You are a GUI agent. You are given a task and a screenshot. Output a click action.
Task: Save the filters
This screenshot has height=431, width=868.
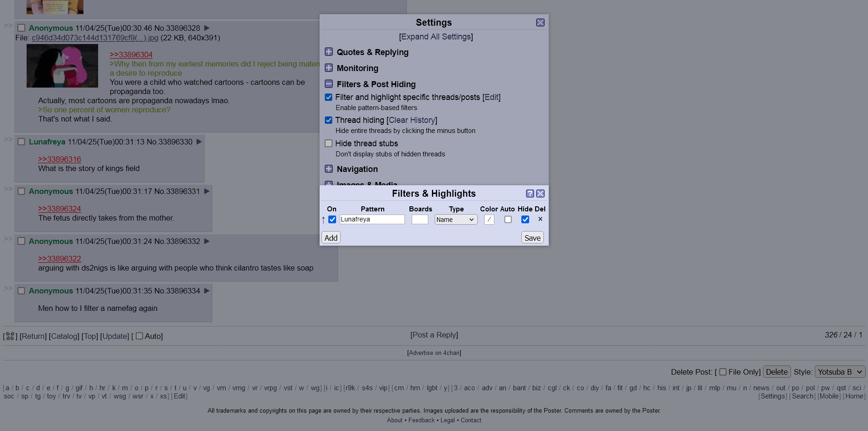click(532, 238)
